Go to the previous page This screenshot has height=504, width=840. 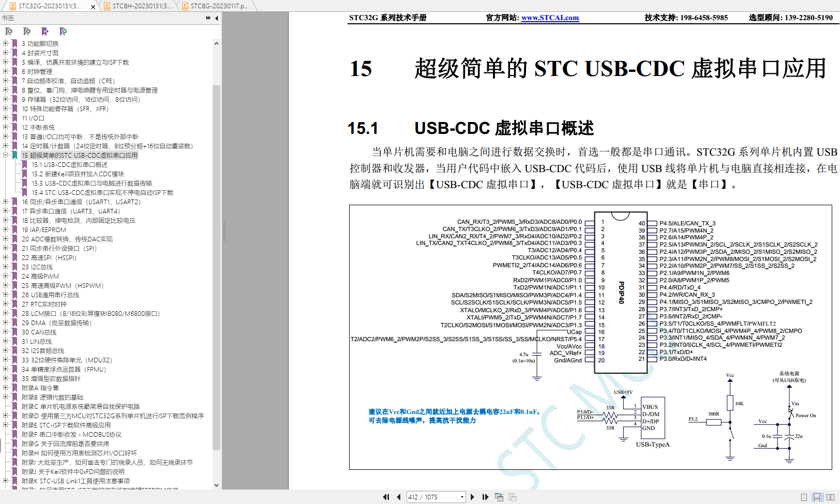[398, 497]
